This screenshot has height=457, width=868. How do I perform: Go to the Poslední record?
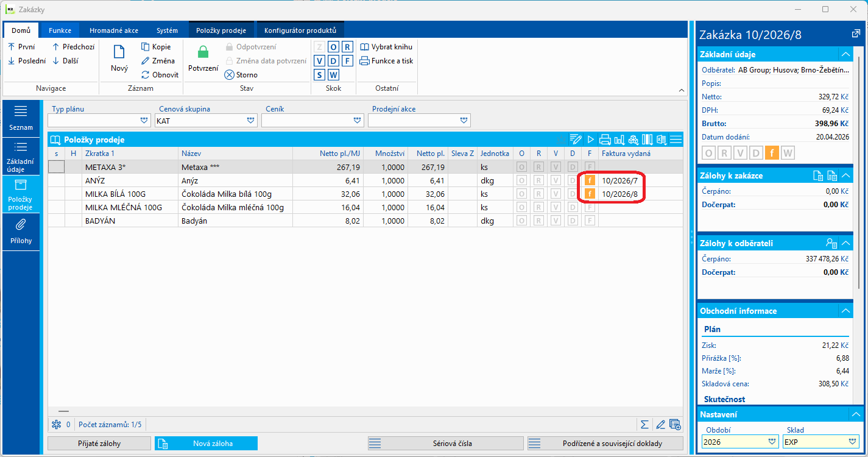pos(26,61)
